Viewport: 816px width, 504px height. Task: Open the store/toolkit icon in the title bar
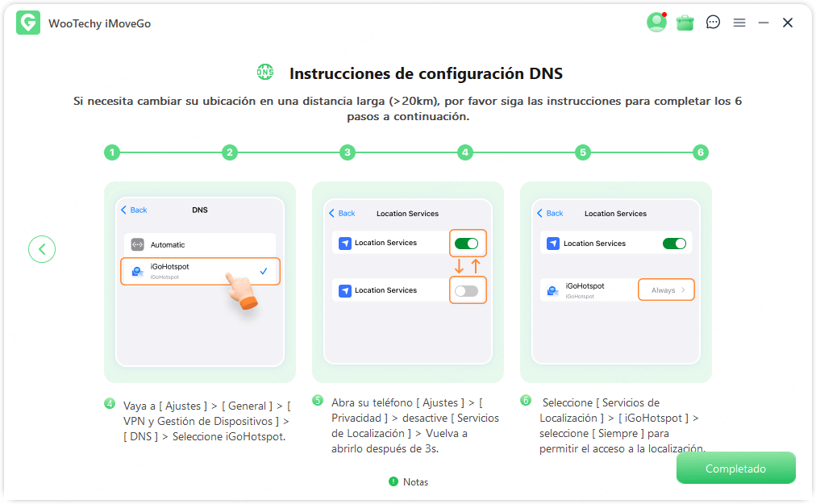coord(685,23)
